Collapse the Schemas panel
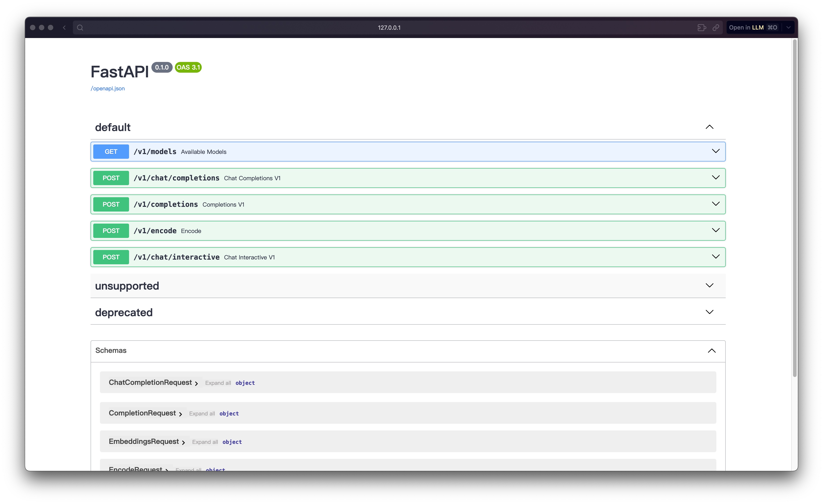Viewport: 823px width, 504px height. (x=711, y=350)
